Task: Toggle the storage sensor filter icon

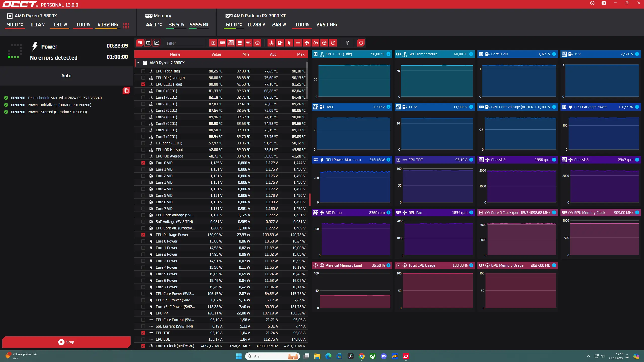Action: (240, 43)
